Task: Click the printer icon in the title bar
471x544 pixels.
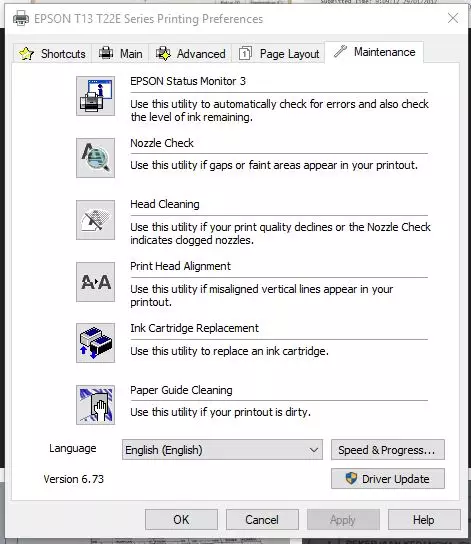Action: [21, 18]
